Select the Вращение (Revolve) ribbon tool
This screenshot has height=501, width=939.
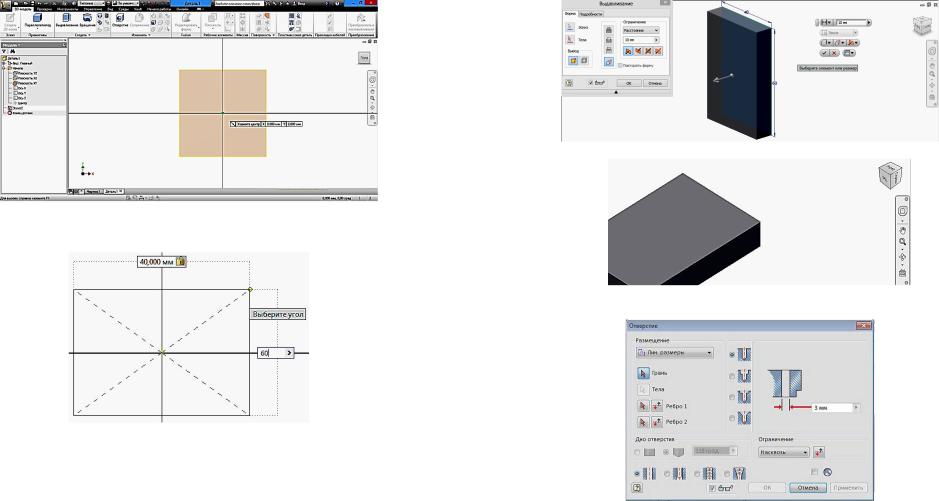pos(87,20)
